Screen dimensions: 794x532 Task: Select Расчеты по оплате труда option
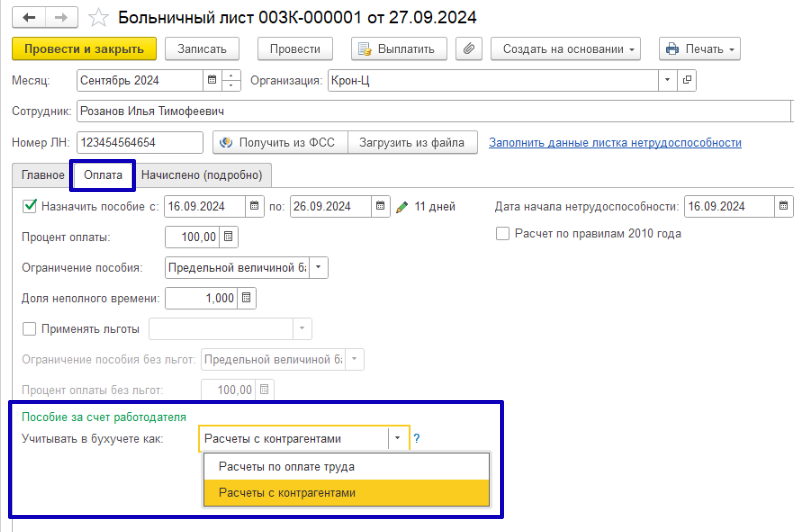(x=287, y=466)
